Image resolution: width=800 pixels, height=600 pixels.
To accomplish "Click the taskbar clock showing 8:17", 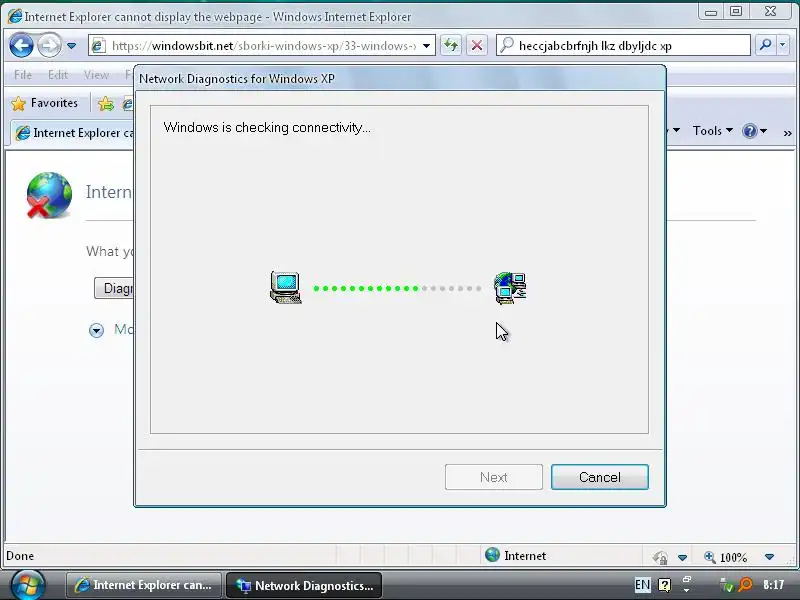I will click(773, 585).
